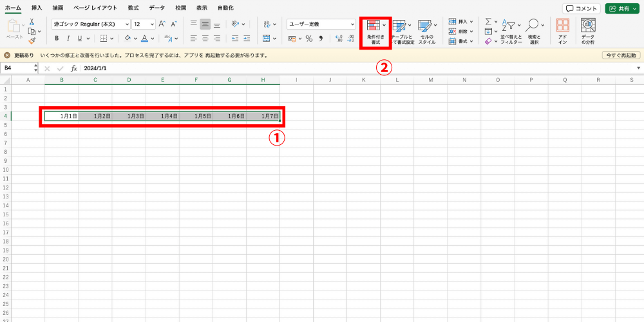This screenshot has height=322, width=644.
Task: Open borders dropdown arrow
Action: (x=112, y=39)
